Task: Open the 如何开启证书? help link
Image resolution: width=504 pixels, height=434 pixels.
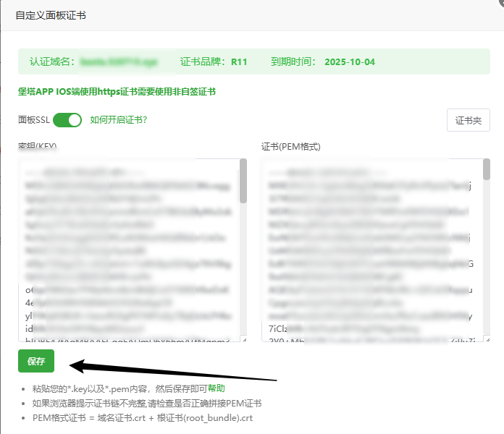Action: tap(124, 120)
